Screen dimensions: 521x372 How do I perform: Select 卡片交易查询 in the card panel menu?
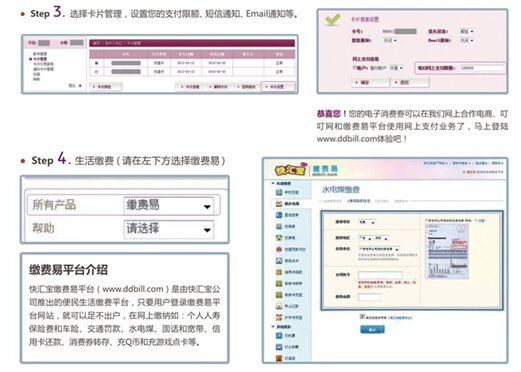[x=43, y=64]
